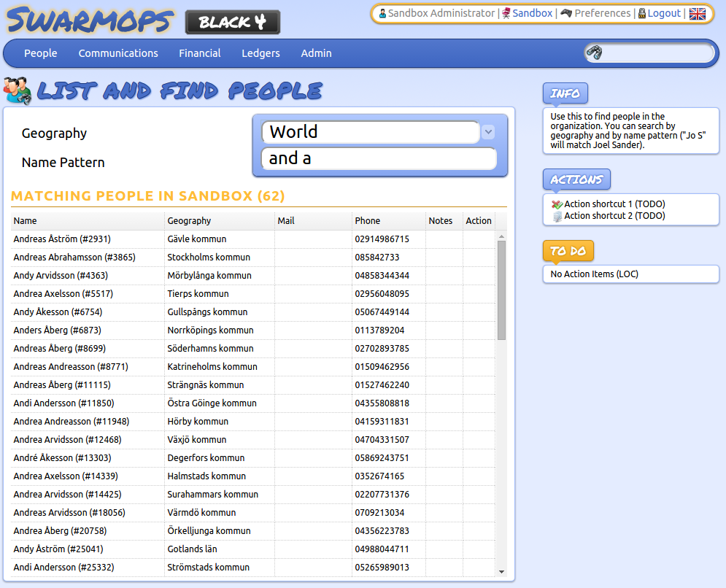
Task: Click Action shortcut 1 (TODO)
Action: coord(614,204)
